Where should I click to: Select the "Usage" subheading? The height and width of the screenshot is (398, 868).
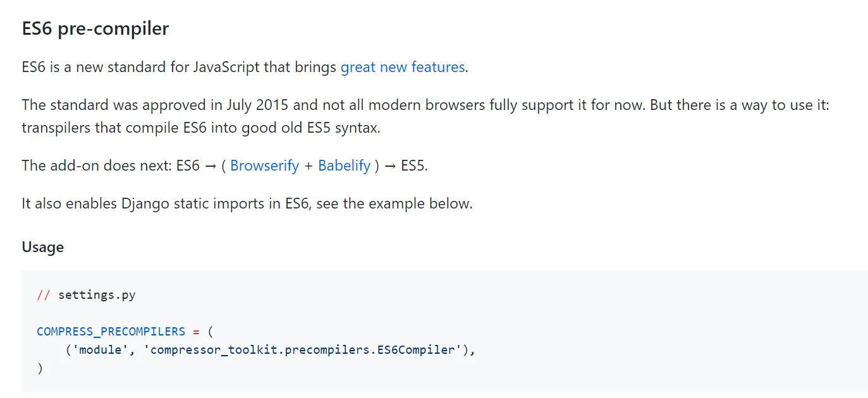point(43,247)
